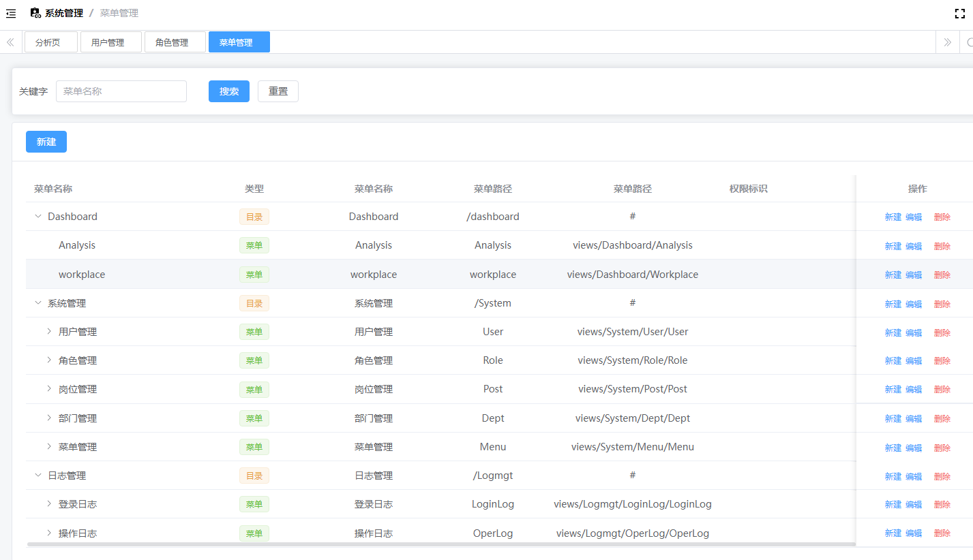The image size is (973, 560).
Task: Click the Post path cell
Action: click(x=493, y=389)
